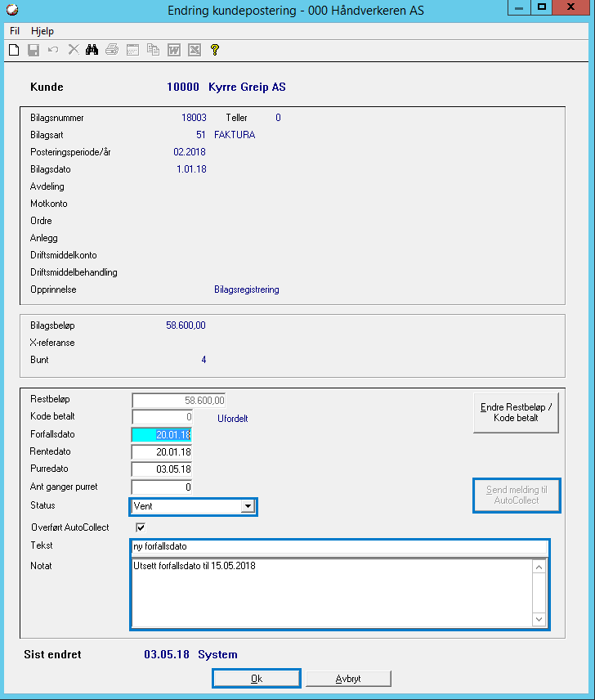
Task: Open the Hjelp menu
Action: (42, 31)
